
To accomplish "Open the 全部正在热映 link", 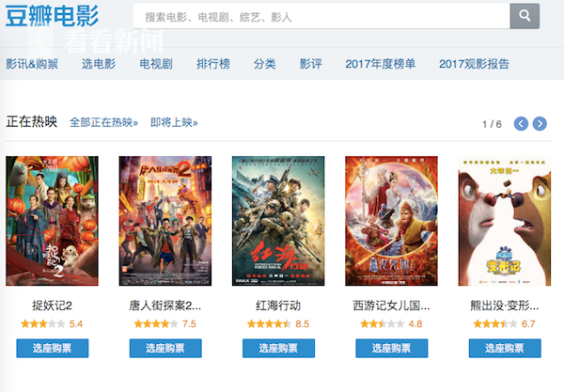I will 103,122.
